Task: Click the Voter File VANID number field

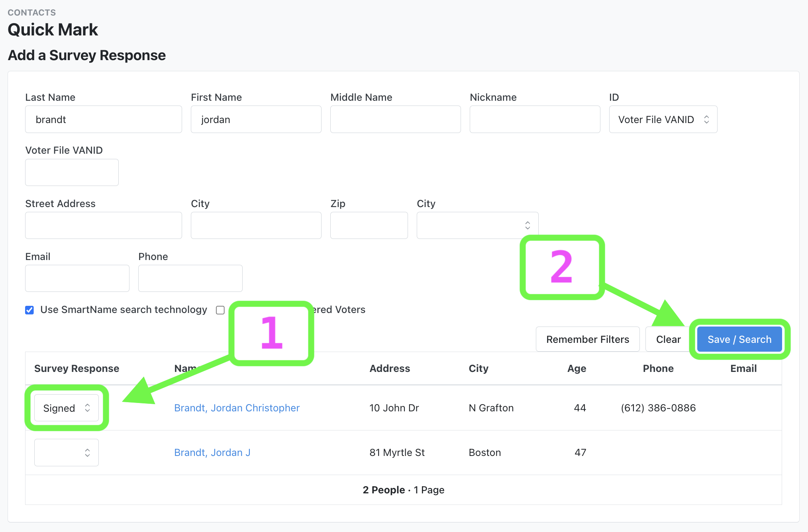Action: click(72, 172)
